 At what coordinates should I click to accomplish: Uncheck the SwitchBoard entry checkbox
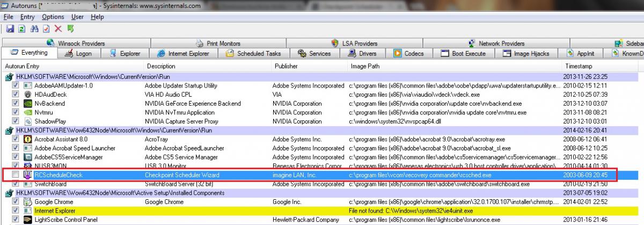click(x=16, y=184)
